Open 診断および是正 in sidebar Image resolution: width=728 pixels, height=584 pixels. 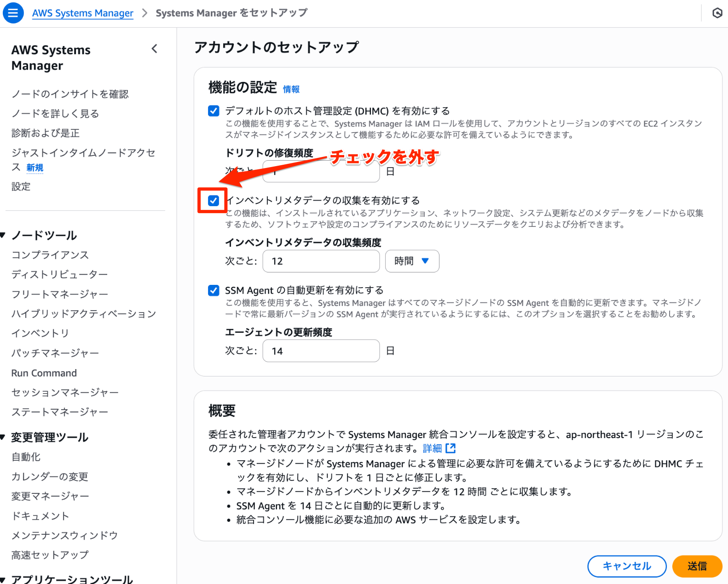point(46,133)
